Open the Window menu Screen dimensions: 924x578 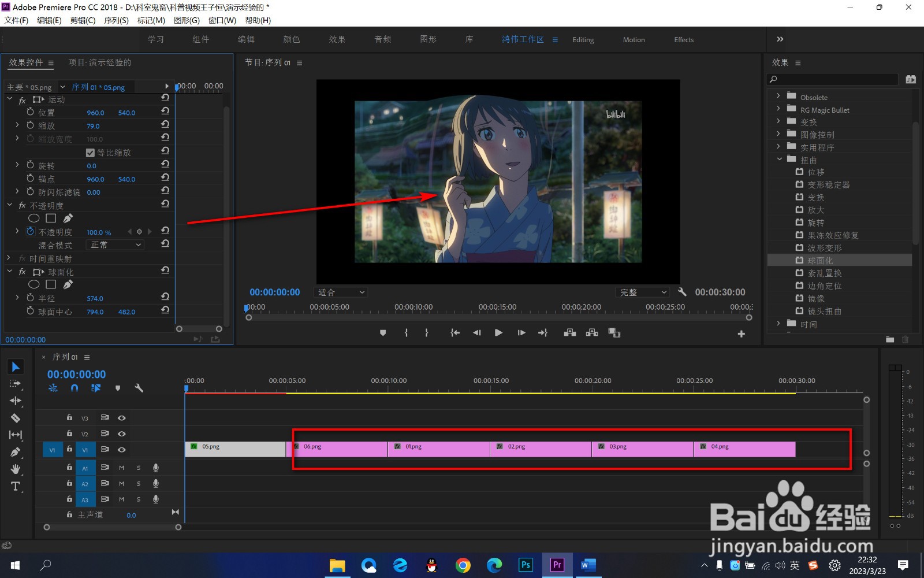tap(222, 20)
